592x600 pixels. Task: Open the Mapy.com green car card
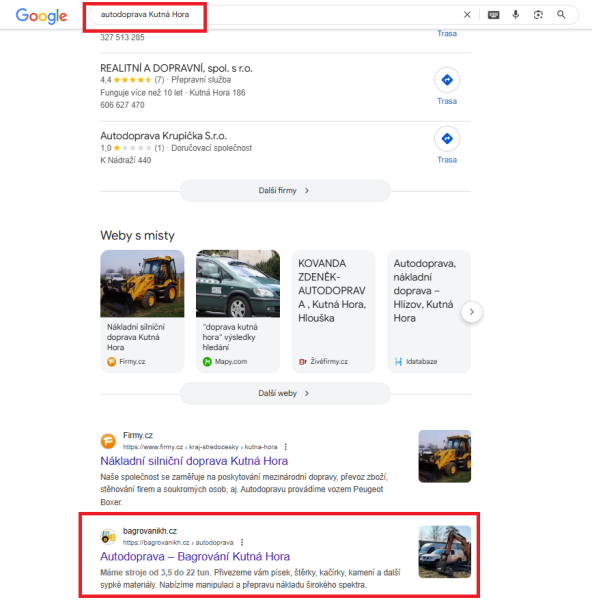[x=238, y=311]
